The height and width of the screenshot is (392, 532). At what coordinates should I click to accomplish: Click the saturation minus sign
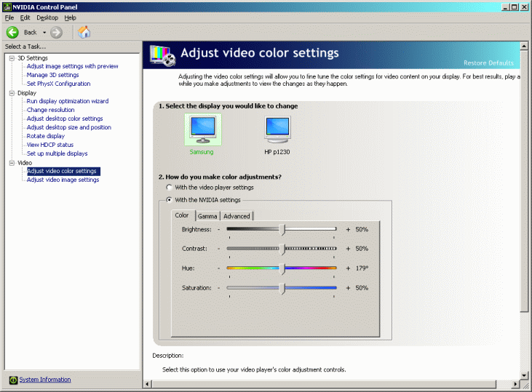[219, 288]
